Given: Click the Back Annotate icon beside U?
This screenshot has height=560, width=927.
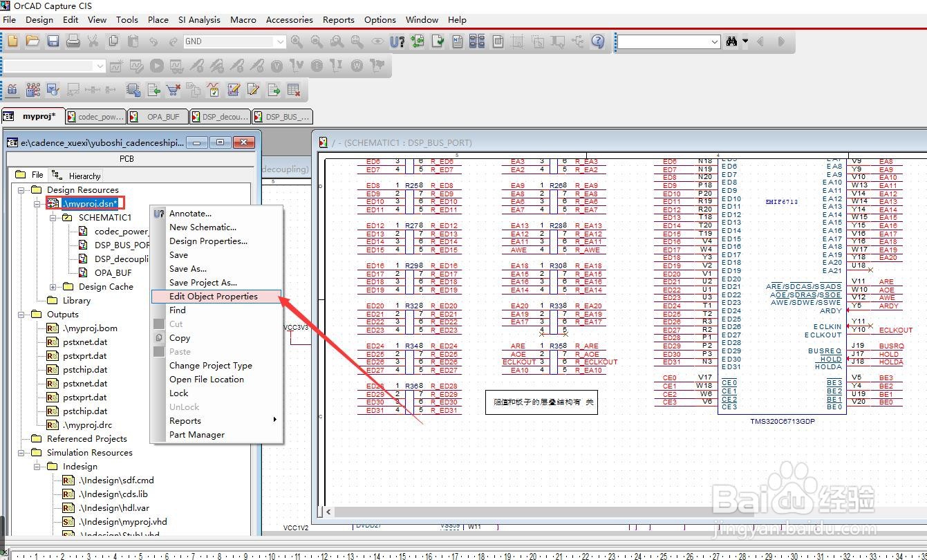Looking at the screenshot, I should coord(417,41).
